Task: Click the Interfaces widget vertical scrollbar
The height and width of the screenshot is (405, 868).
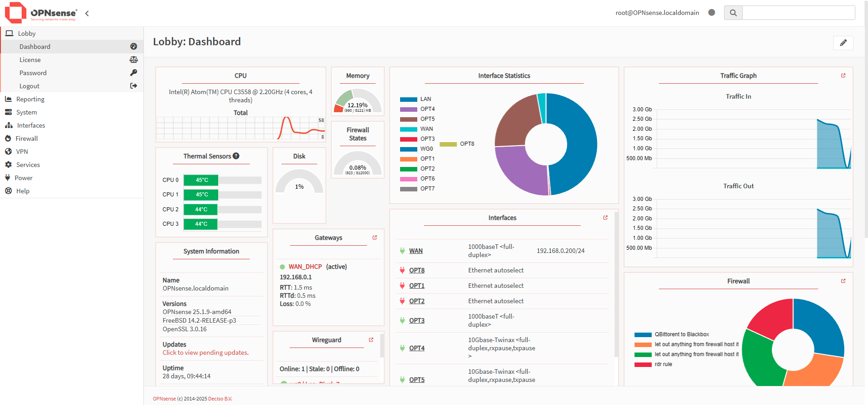Action: click(616, 284)
